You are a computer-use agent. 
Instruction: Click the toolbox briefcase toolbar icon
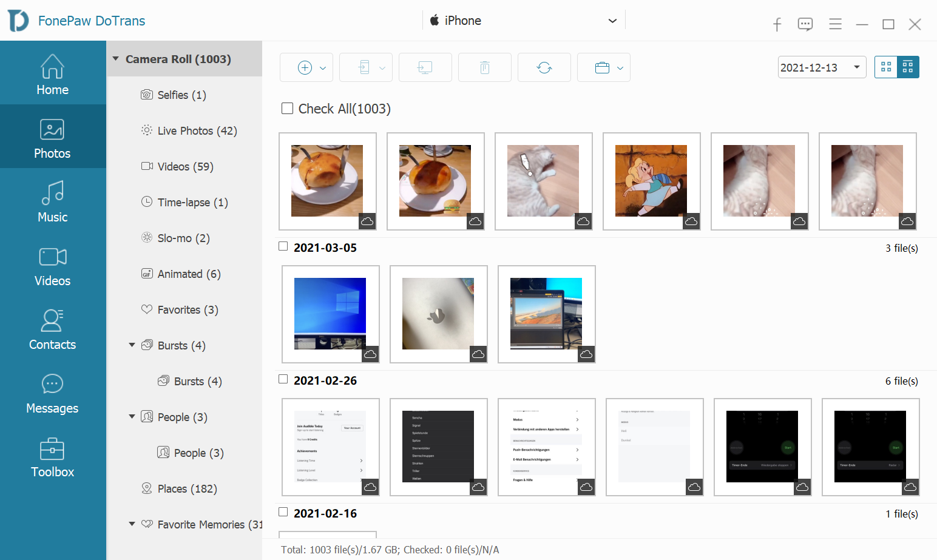[602, 67]
